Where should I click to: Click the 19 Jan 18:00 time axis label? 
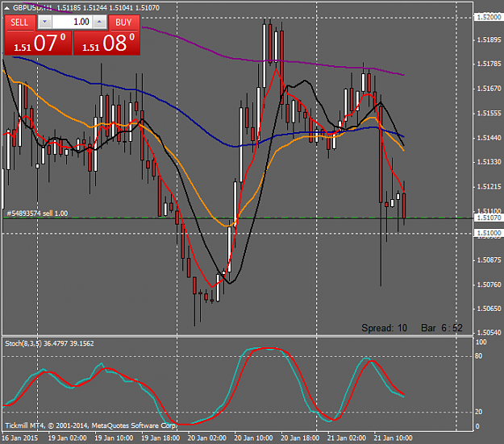coord(160,438)
